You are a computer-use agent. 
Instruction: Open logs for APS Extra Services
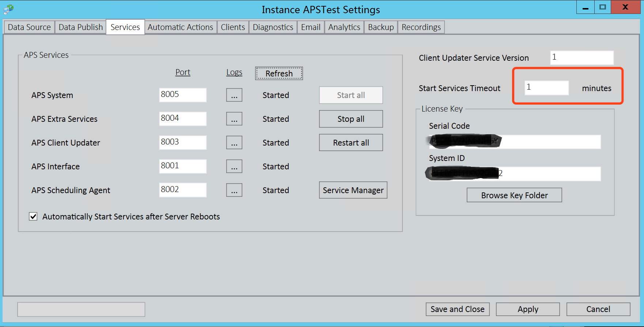point(234,119)
